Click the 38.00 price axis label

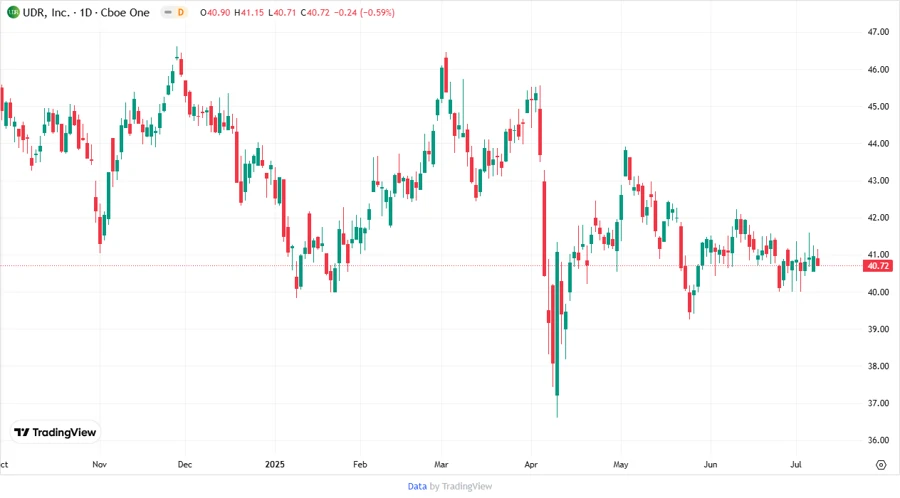tap(878, 366)
